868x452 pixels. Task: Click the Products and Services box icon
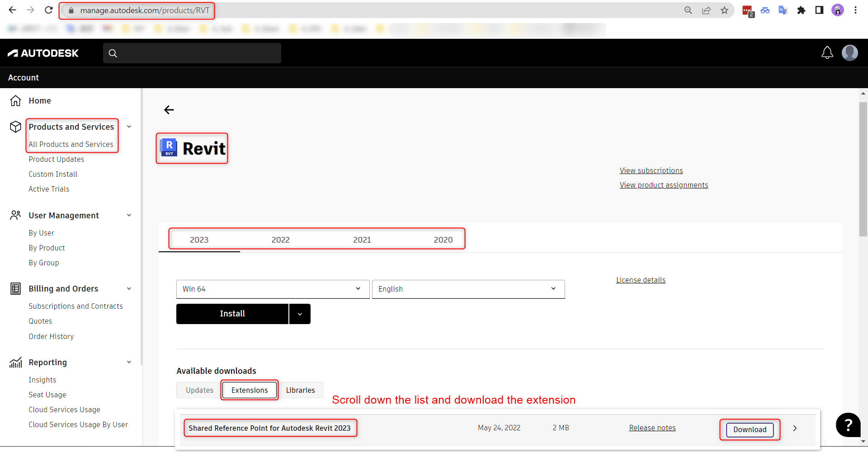click(16, 127)
